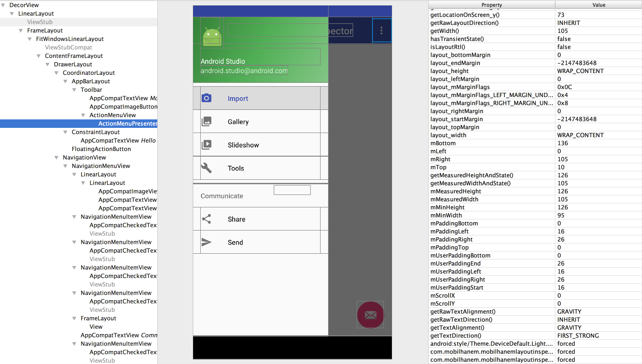Collapse the DrawerLayout node arrow
This screenshot has width=642, height=364.
pyautogui.click(x=47, y=64)
